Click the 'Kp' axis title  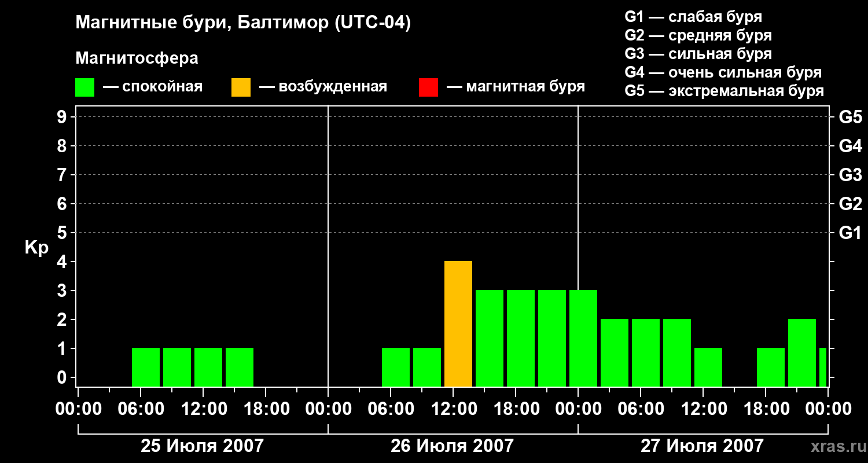coord(36,248)
